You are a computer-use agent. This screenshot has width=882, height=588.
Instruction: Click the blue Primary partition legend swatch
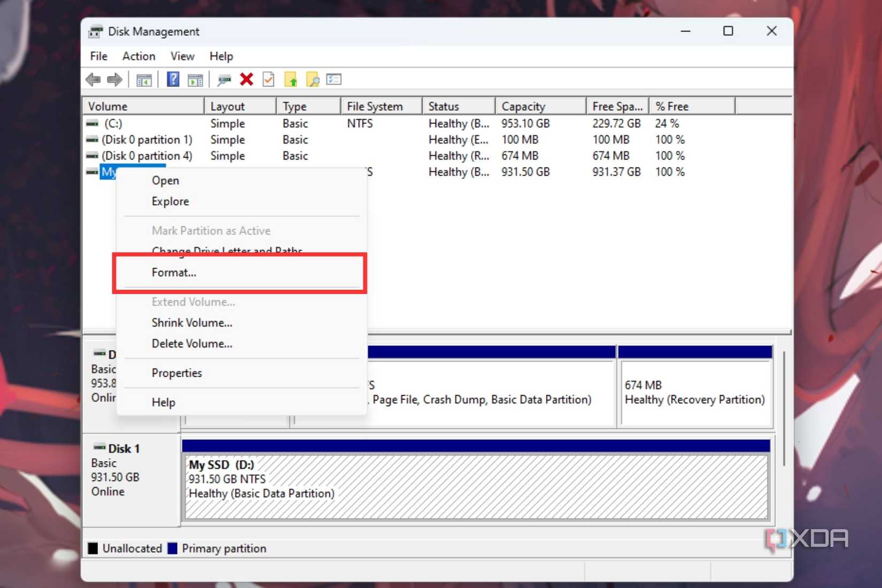point(172,548)
